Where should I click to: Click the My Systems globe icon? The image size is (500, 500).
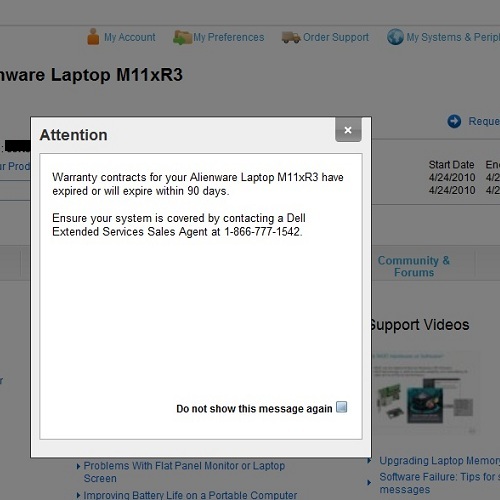395,37
